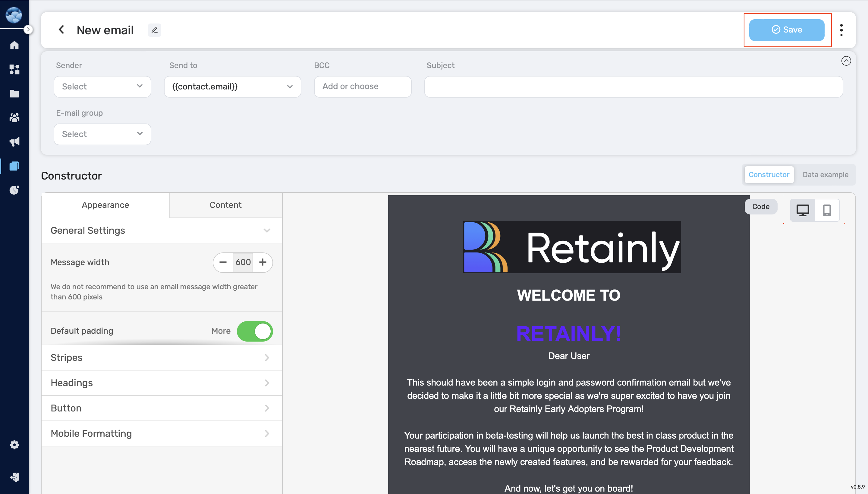Expand the Mobile Formatting section
The width and height of the screenshot is (868, 494).
tap(162, 434)
